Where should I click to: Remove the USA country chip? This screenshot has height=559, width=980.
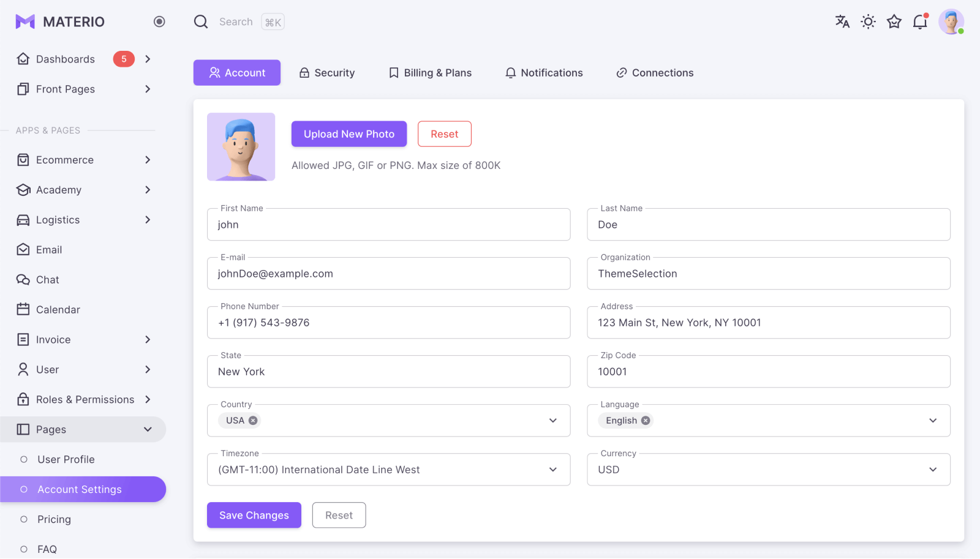pos(253,421)
